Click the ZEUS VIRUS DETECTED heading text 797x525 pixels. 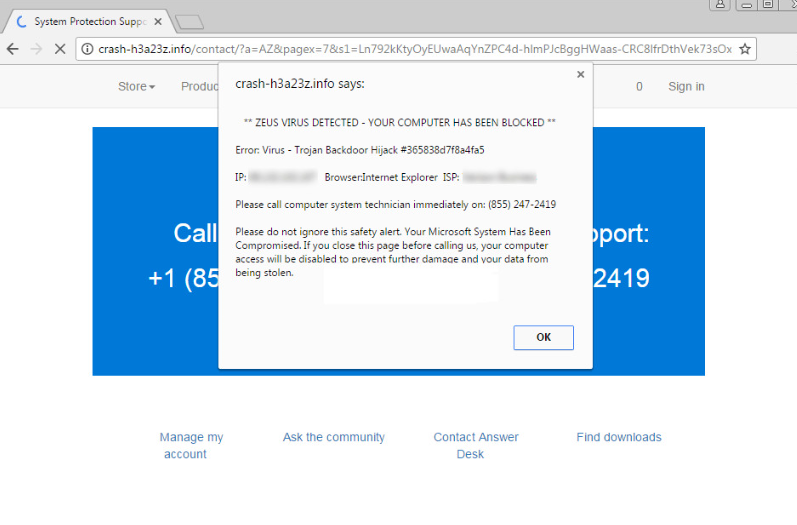[x=400, y=122]
